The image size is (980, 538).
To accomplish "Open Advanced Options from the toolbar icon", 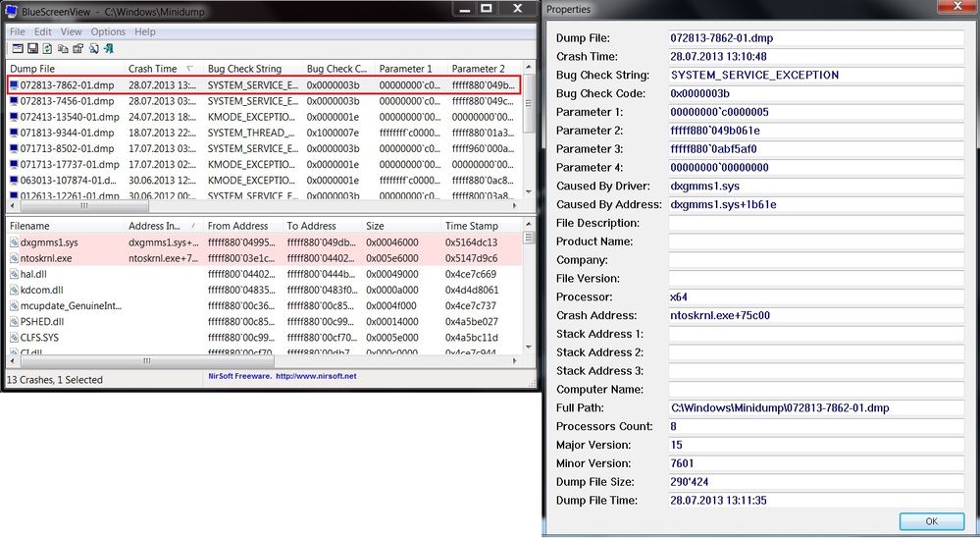I will 18,48.
